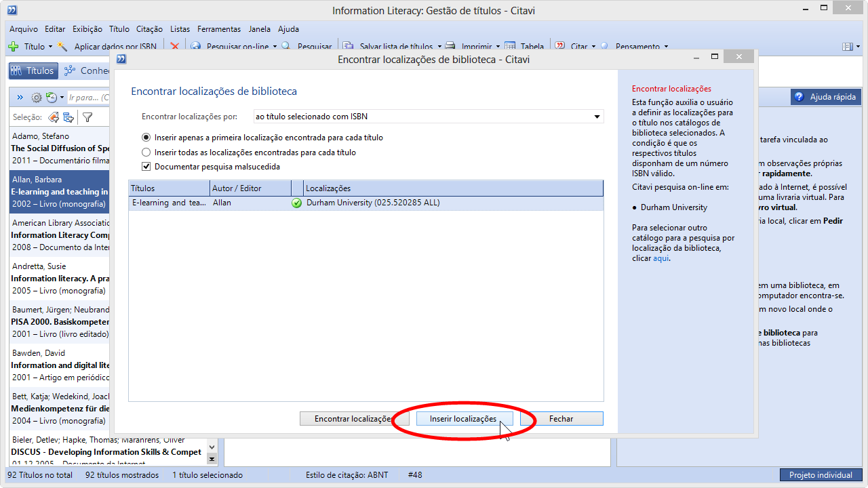Image resolution: width=868 pixels, height=488 pixels.
Task: Click the 'aqui' link in help panel
Action: click(660, 258)
